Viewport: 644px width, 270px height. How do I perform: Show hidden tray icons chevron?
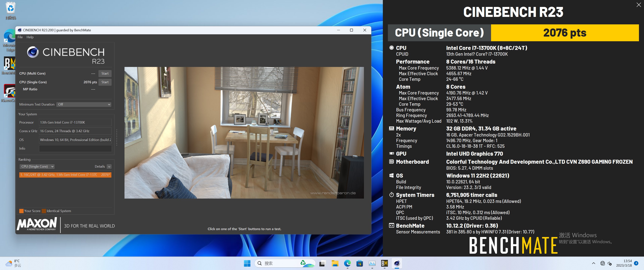[593, 263]
